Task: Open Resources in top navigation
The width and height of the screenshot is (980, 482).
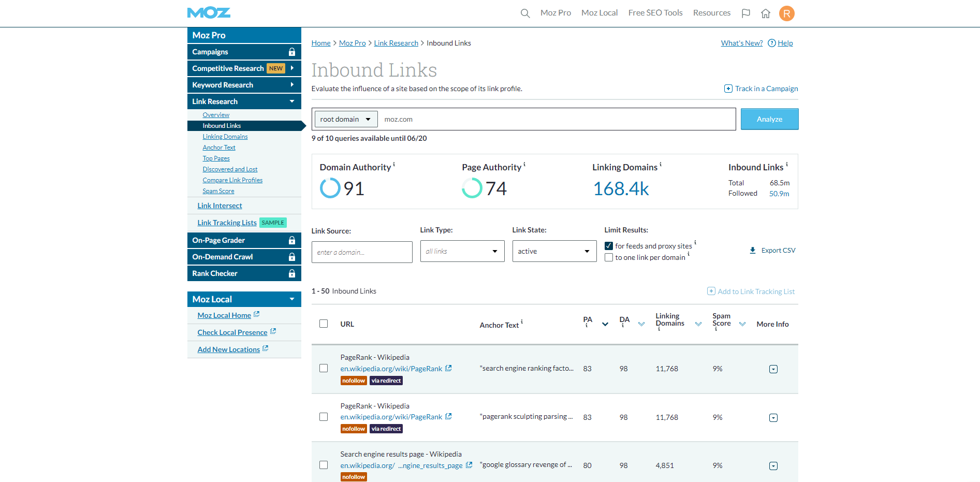Action: coord(712,13)
